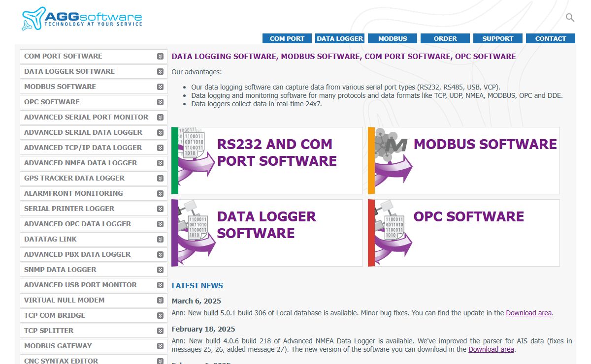Expand the Advanced PBX Data Logger arrow
The image size is (591, 364).
tap(160, 255)
